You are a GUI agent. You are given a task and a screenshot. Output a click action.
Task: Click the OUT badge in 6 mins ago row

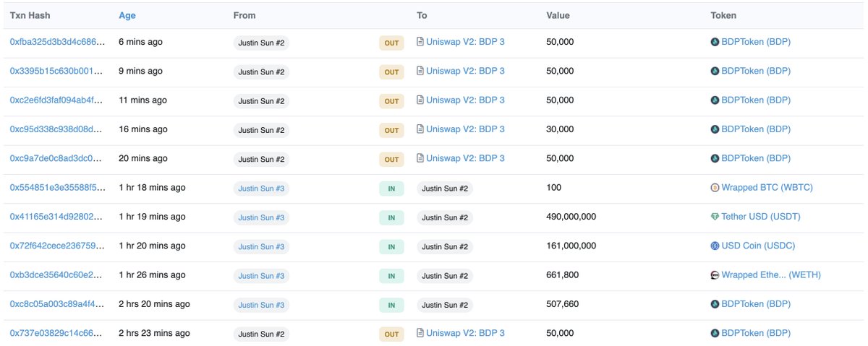pos(391,43)
